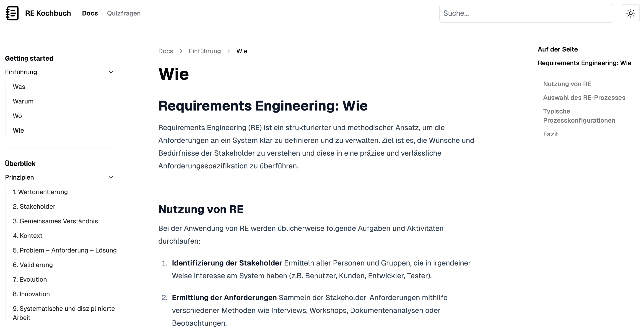Image resolution: width=644 pixels, height=335 pixels.
Task: Click the Auf der Seite heading
Action: [x=558, y=49]
